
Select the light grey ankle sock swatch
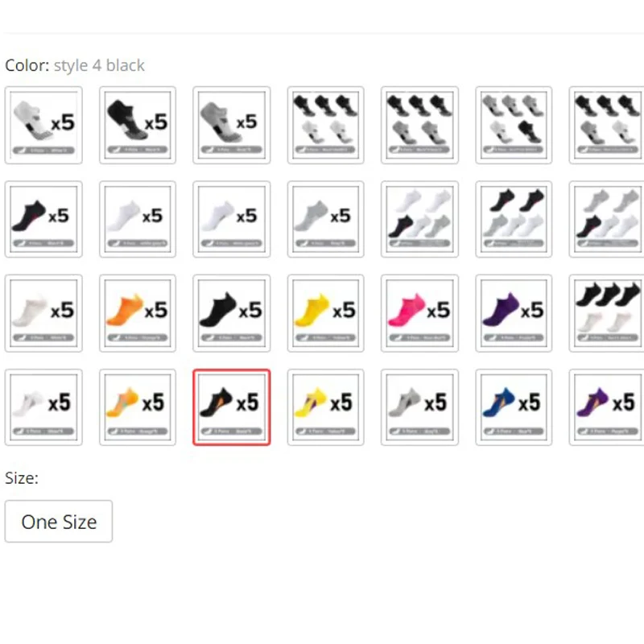[325, 219]
